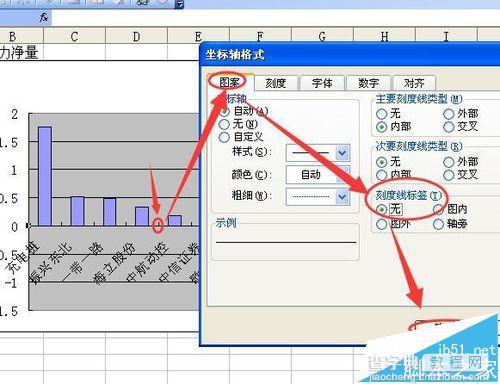Click the 振兴东北 category axis label
Viewport: 500px width, 384px height.
tap(50, 263)
